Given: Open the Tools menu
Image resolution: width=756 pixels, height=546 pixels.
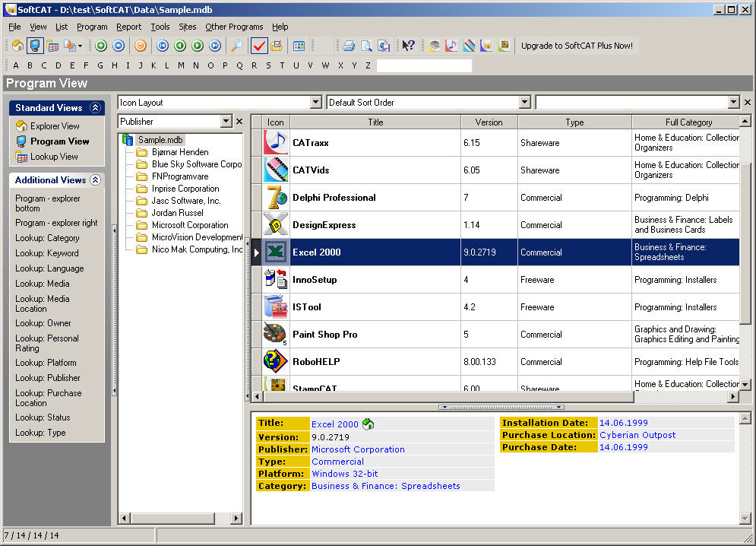Looking at the screenshot, I should [160, 27].
